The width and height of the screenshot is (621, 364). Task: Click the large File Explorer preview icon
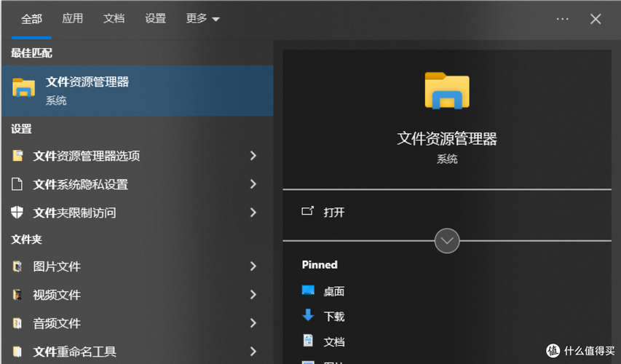[x=447, y=91]
